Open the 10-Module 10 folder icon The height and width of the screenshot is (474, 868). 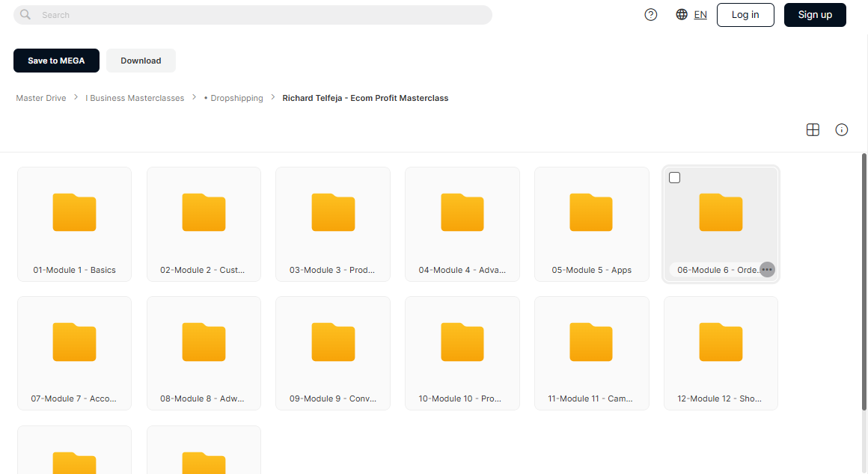pos(462,342)
